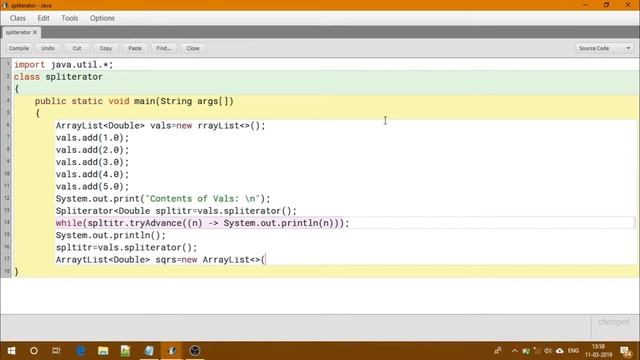Click the 'class spliterator' declaration line
640x360 pixels.
click(x=58, y=77)
